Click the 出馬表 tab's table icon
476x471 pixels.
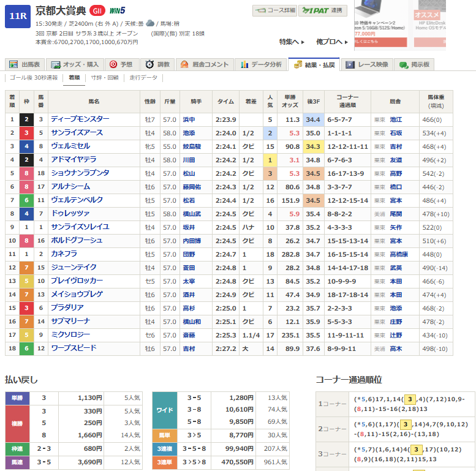click(x=14, y=64)
